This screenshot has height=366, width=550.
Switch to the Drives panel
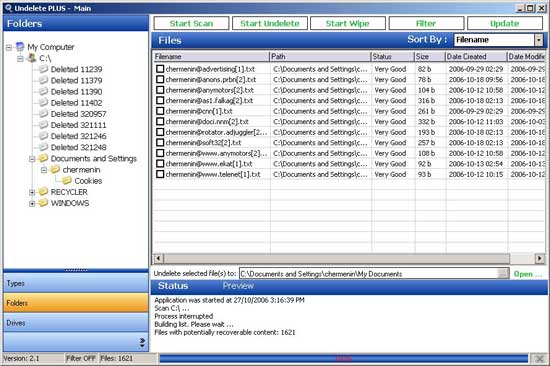(76, 323)
